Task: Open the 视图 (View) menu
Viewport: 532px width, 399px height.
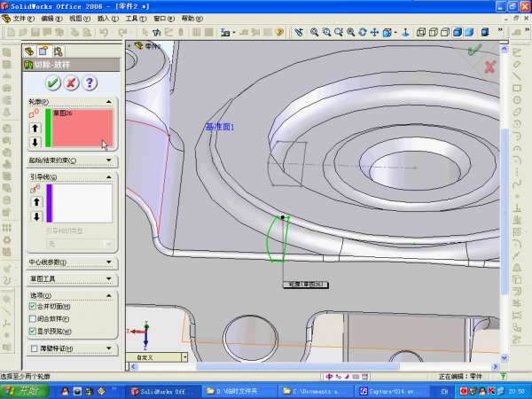Action: tap(80, 19)
